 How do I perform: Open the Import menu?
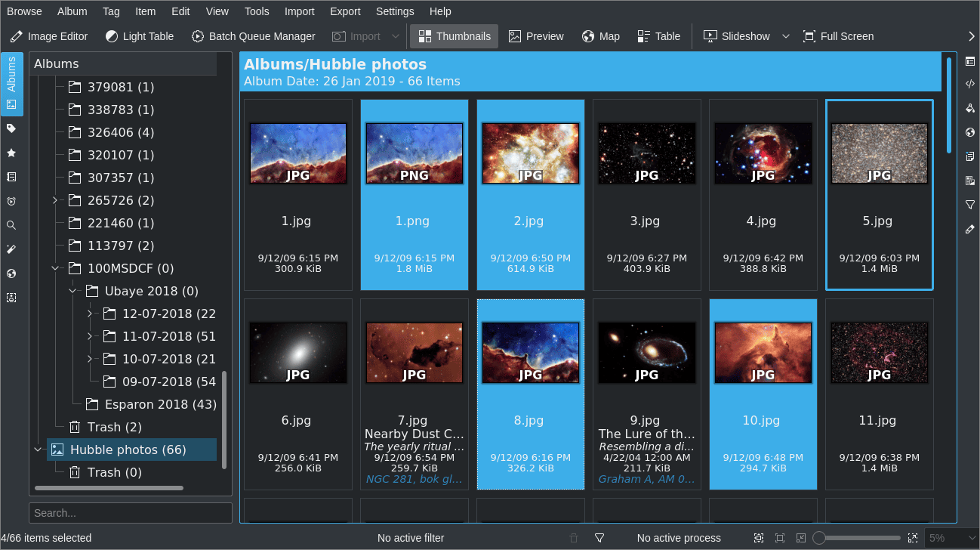pyautogui.click(x=299, y=11)
